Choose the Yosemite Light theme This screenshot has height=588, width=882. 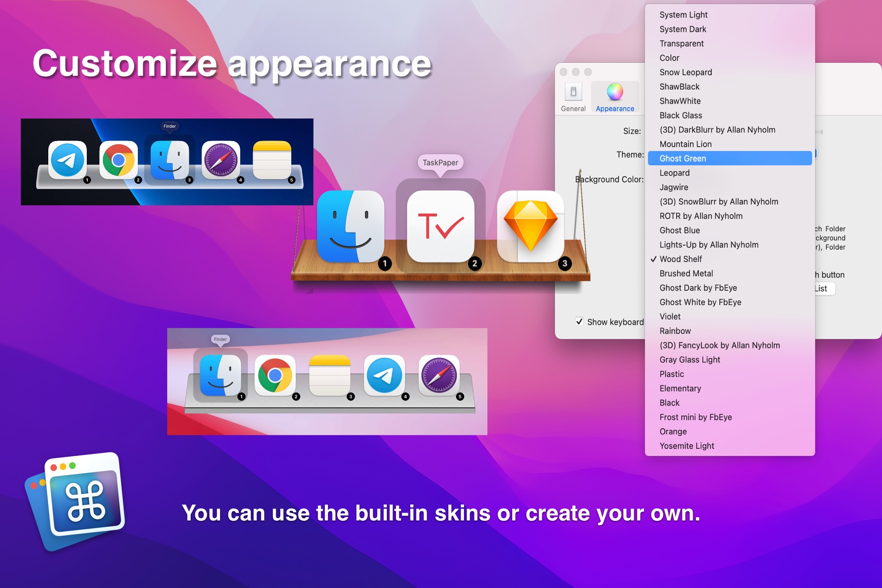[x=730, y=446]
